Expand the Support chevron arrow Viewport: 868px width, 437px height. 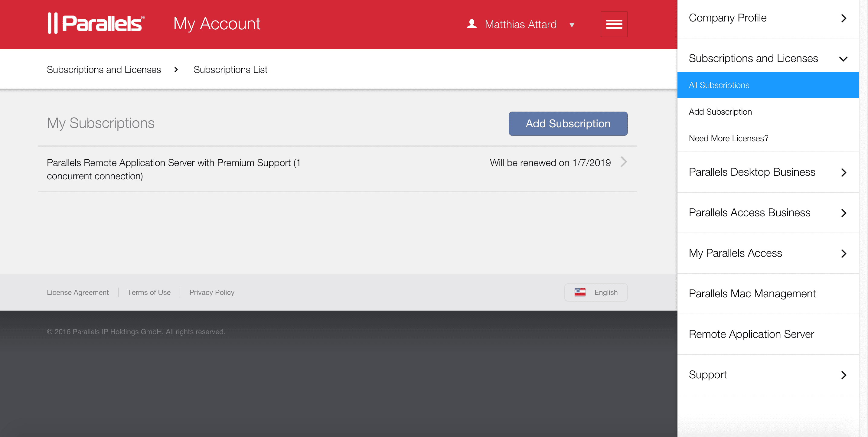tap(844, 375)
